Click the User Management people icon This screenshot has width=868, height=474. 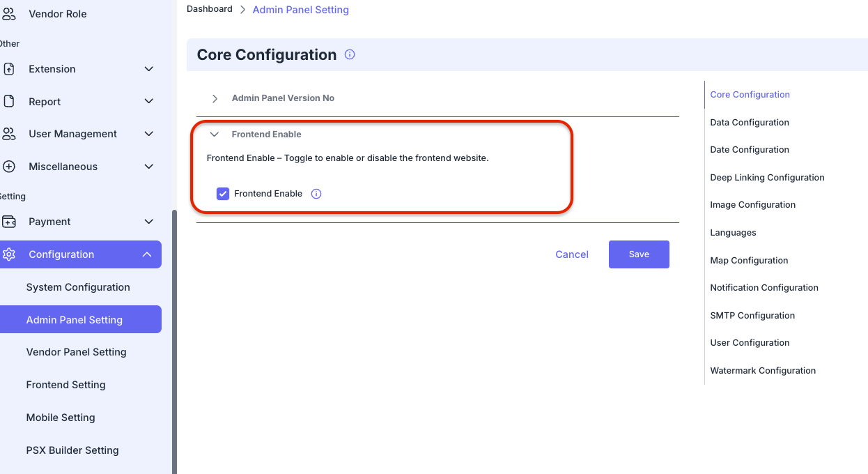pyautogui.click(x=9, y=134)
